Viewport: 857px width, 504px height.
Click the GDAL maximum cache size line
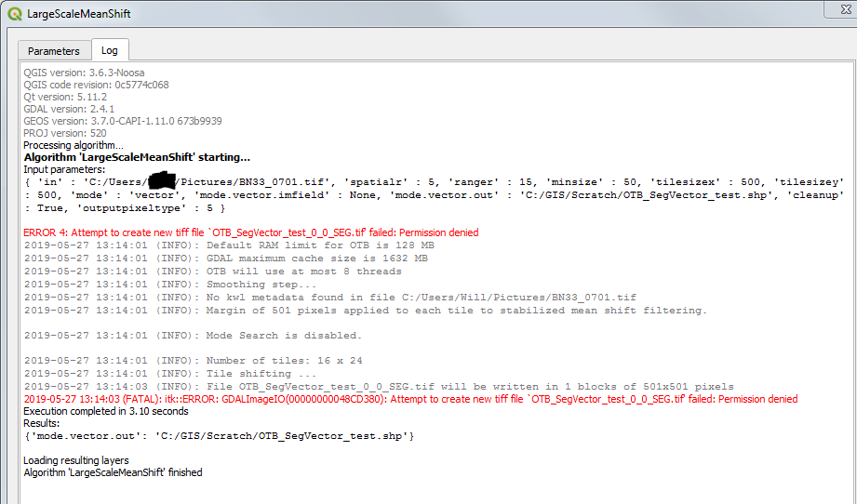point(226,259)
